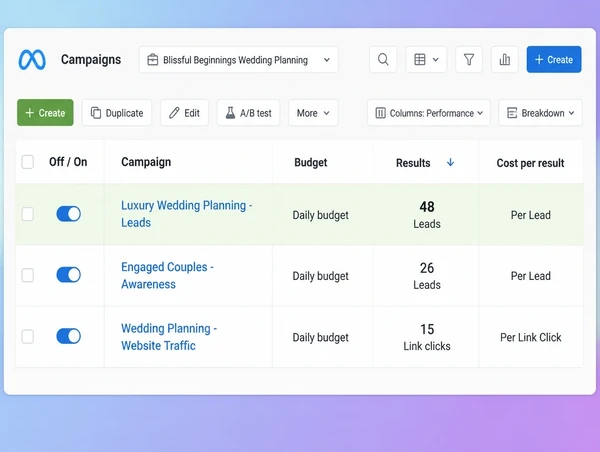This screenshot has width=600, height=452.
Task: Open Wedding Planning - Website Traffic campaign
Action: pyautogui.click(x=169, y=337)
